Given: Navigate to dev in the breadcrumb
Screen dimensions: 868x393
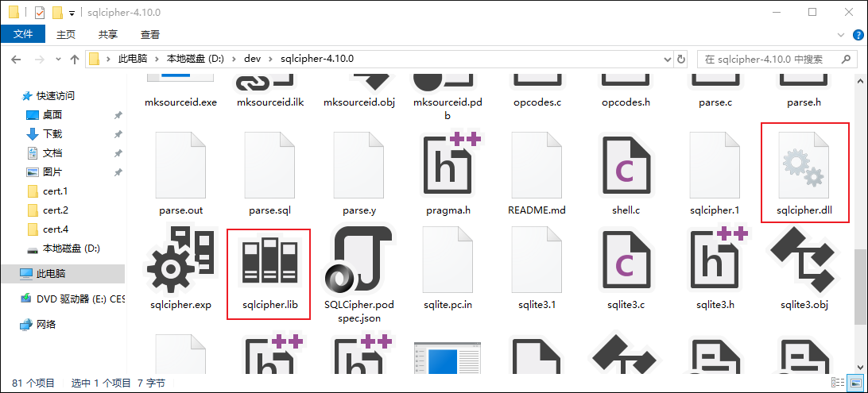Looking at the screenshot, I should pyautogui.click(x=252, y=60).
